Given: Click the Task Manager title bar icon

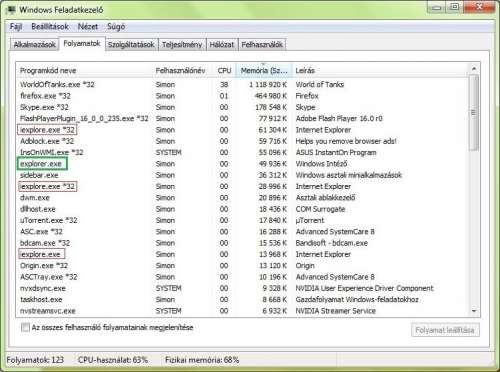Looking at the screenshot, I should tap(12, 10).
